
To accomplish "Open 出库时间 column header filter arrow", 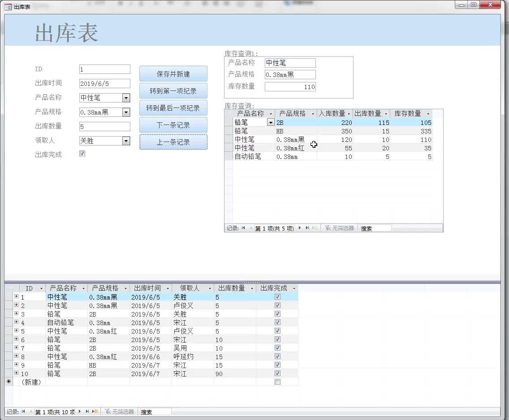I will pos(168,288).
